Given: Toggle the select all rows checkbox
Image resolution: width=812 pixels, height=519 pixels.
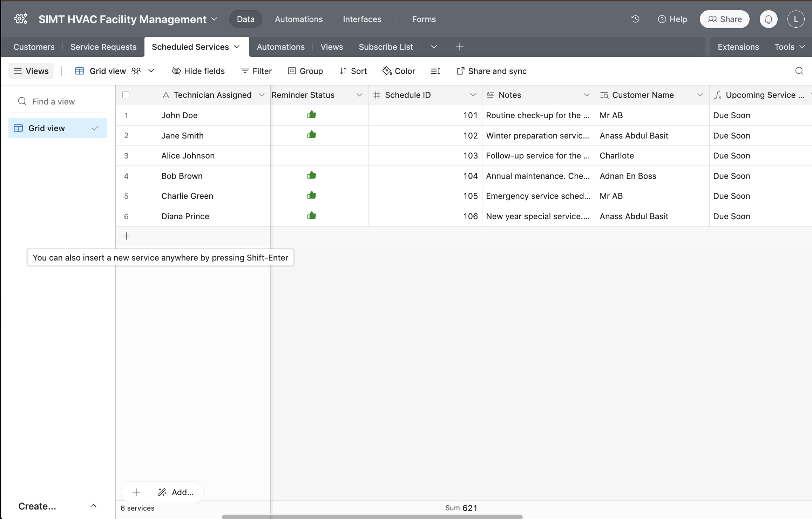Looking at the screenshot, I should tap(126, 95).
